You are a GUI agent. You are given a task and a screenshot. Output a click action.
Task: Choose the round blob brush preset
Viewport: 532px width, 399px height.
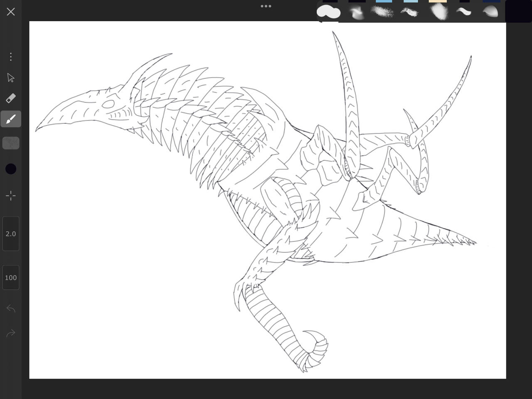(329, 12)
